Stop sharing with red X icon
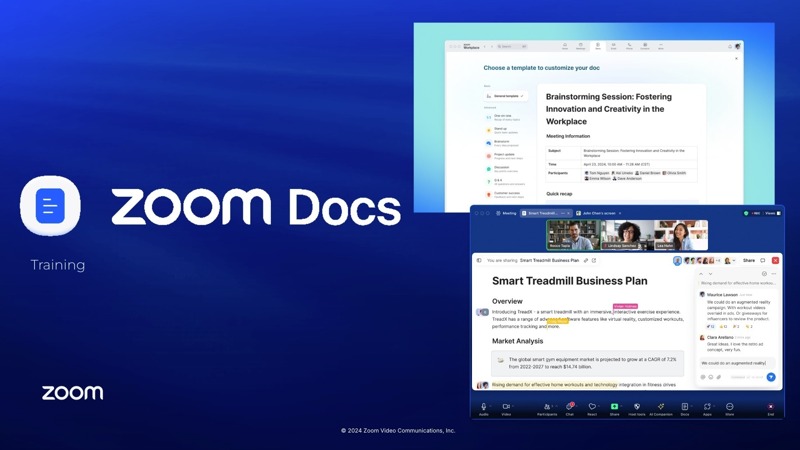 776,260
